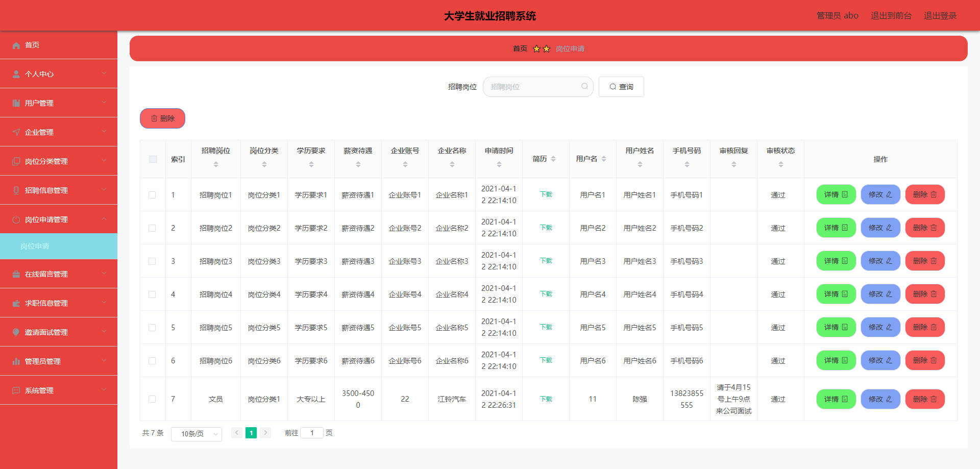Expand the 在线留言管理 menu chevron
Screen dimensions: 980x469
coord(104,274)
